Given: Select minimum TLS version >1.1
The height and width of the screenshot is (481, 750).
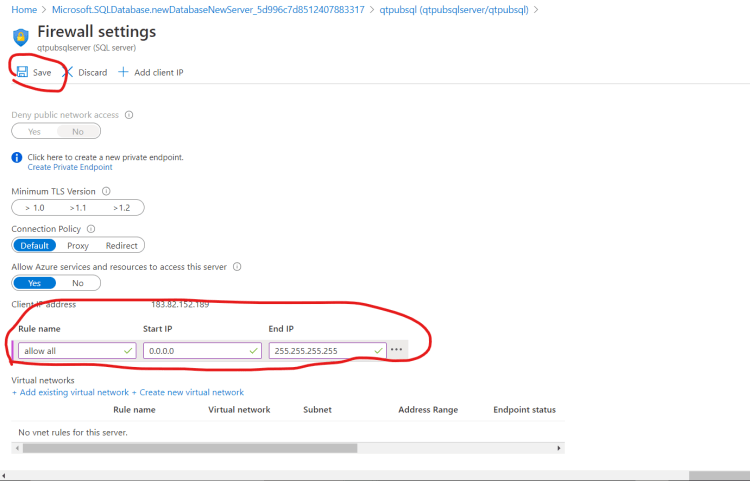Looking at the screenshot, I should click(x=78, y=208).
